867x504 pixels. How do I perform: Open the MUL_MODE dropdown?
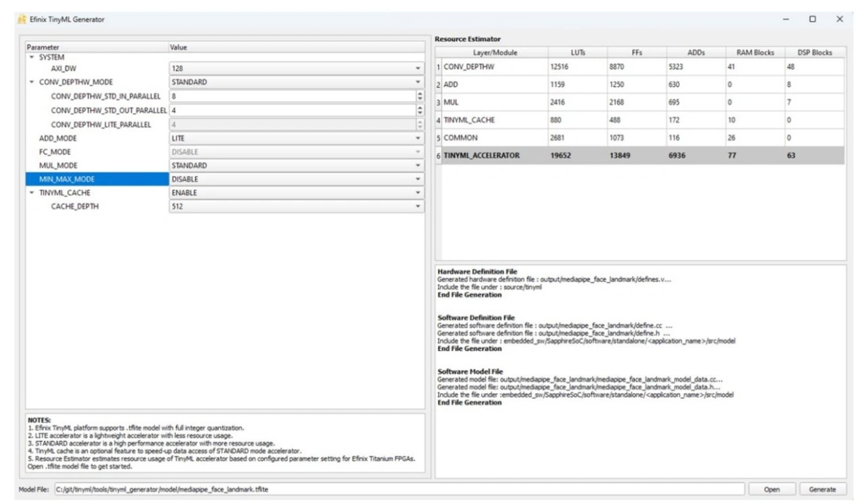pyautogui.click(x=417, y=165)
